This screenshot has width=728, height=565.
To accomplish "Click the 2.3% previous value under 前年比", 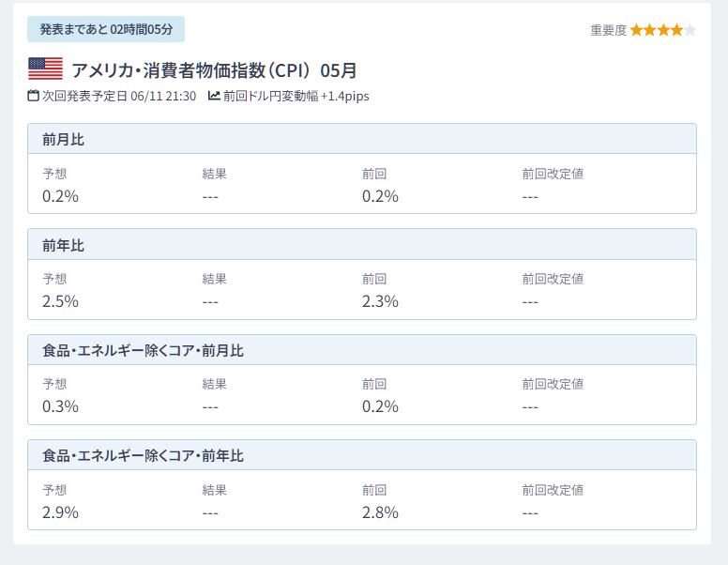I will [380, 301].
